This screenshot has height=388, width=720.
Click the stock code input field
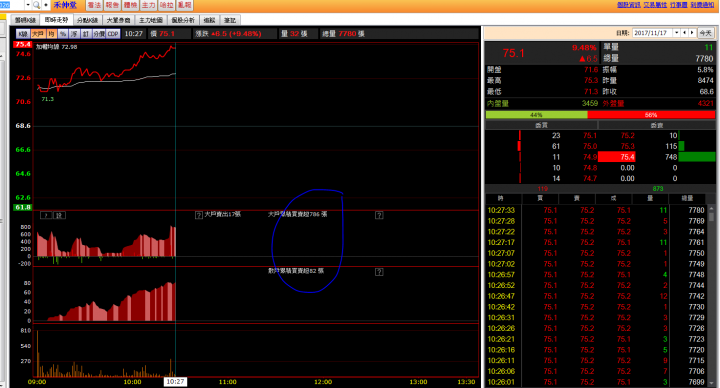(x=12, y=5)
